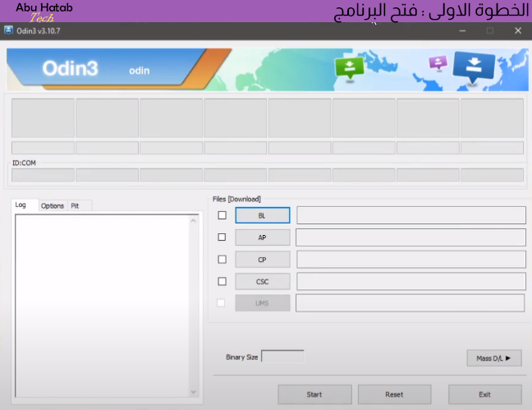Click inside the log text area
This screenshot has width=532, height=410.
tap(102, 306)
